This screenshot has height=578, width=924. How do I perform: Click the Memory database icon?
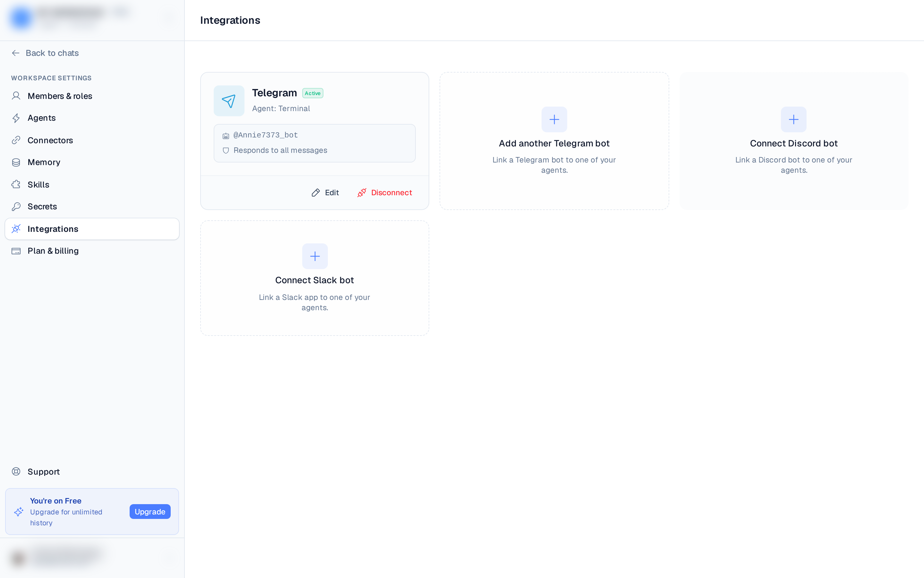16,162
